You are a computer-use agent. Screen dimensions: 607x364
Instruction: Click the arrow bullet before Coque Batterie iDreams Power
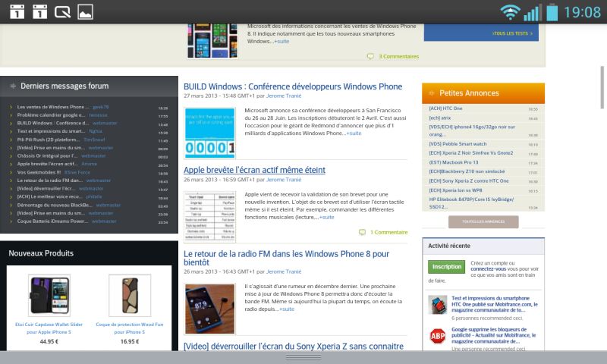(x=11, y=221)
